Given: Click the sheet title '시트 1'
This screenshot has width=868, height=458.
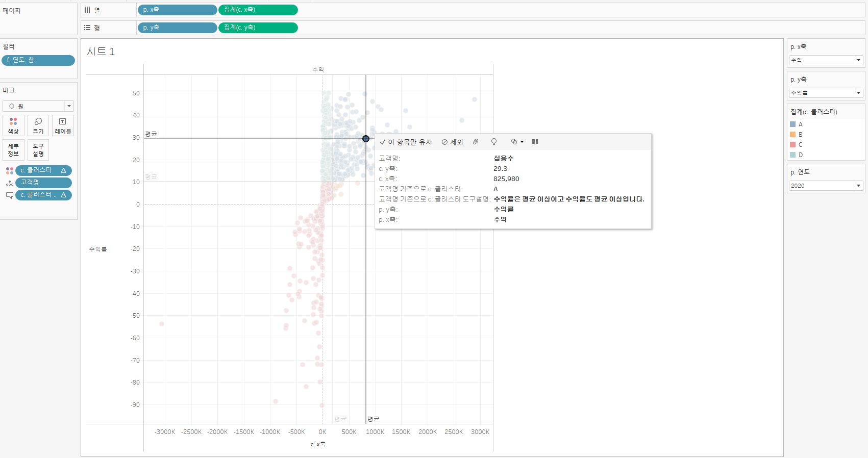Looking at the screenshot, I should (x=101, y=52).
